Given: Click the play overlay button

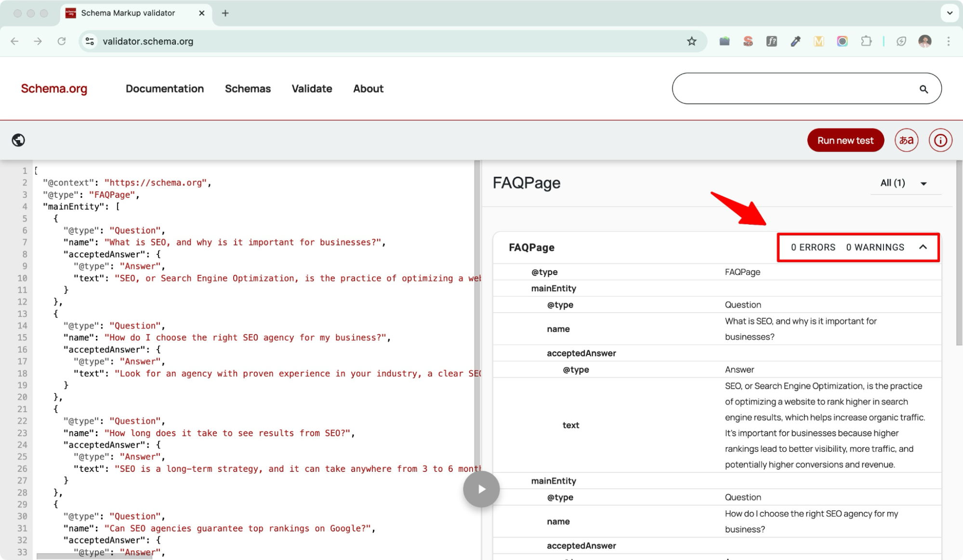Looking at the screenshot, I should click(x=481, y=489).
